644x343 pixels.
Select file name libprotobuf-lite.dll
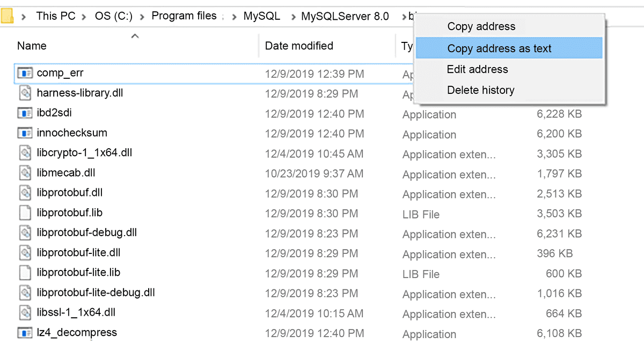(x=78, y=252)
